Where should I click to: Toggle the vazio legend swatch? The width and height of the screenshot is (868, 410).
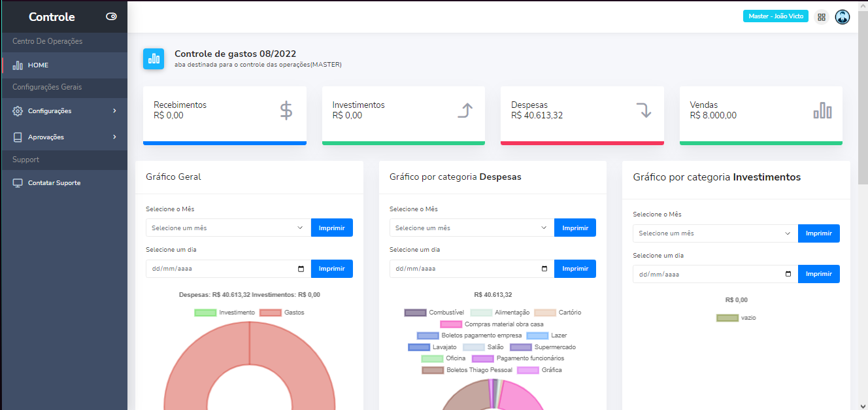coord(727,318)
